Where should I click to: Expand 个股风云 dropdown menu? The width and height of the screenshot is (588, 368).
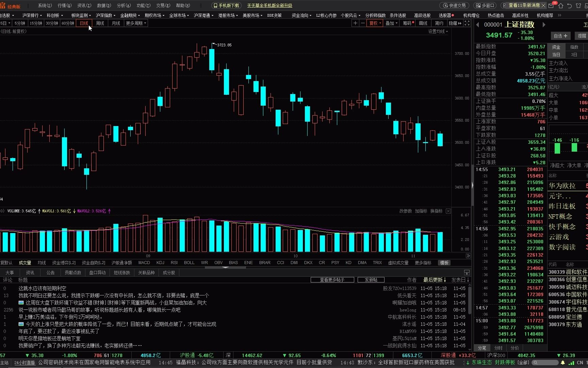350,15
